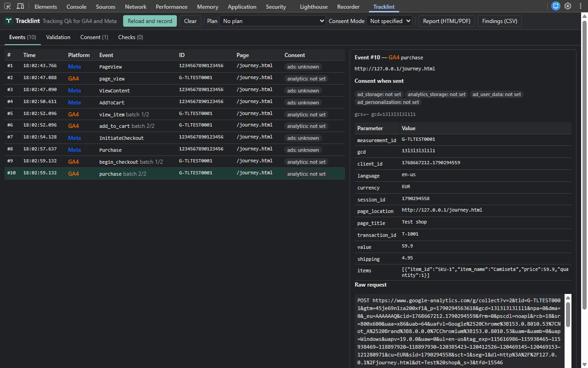Open the Elements panel tab

coord(46,7)
